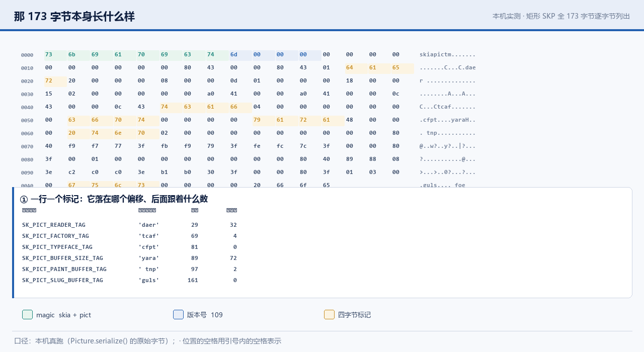Click the offset label '0050'

(x=27, y=120)
